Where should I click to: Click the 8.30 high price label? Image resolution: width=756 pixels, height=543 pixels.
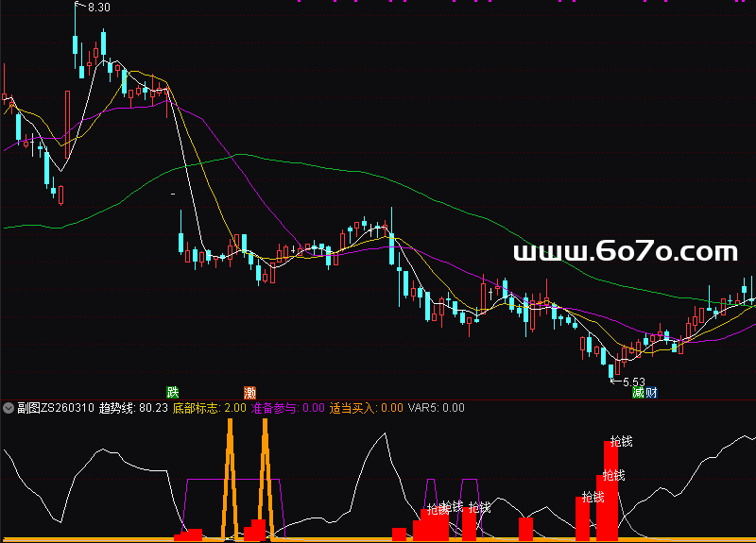[x=97, y=8]
